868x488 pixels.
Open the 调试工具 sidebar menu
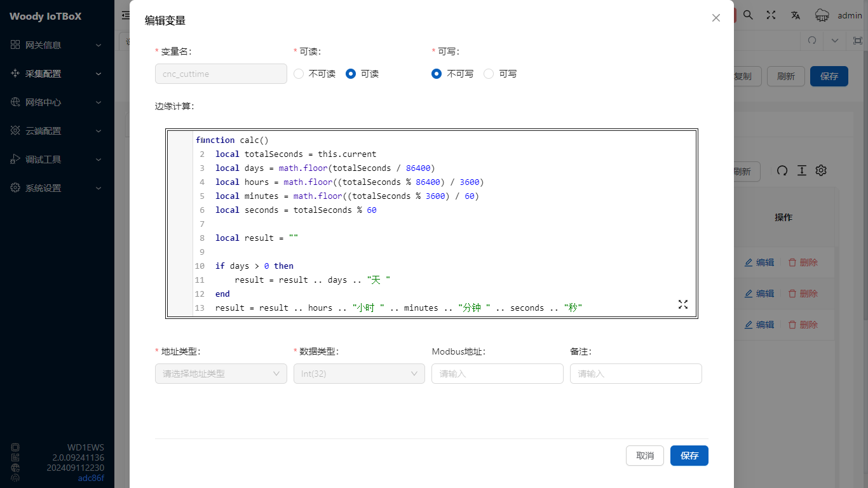(x=57, y=159)
